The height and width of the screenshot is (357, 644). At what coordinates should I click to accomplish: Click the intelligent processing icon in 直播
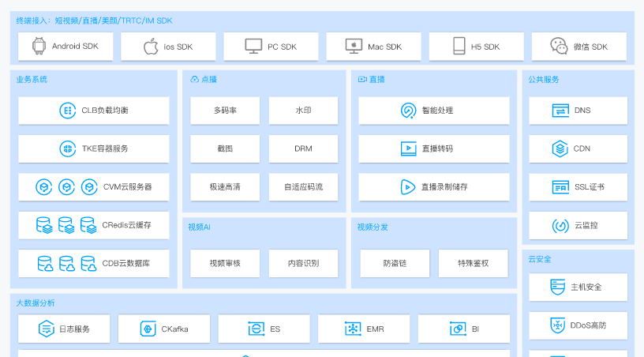click(408, 111)
